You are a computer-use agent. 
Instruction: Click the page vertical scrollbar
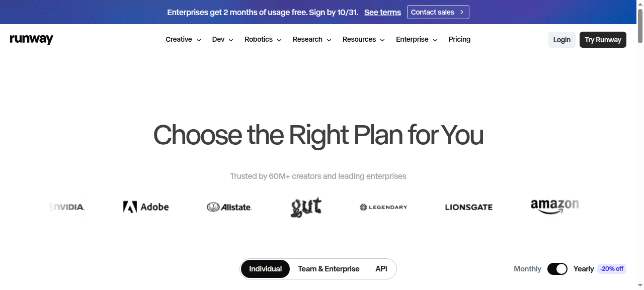[x=640, y=145]
